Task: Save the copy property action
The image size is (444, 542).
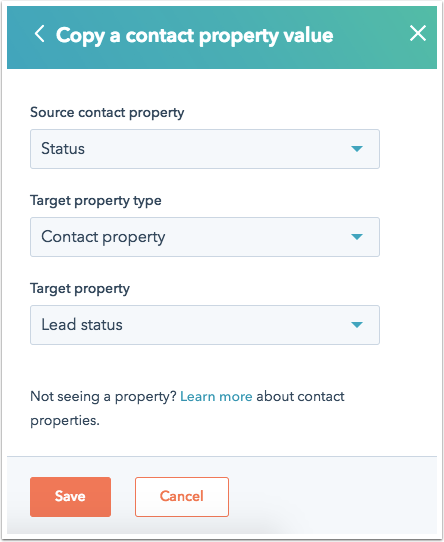Action: [70, 497]
